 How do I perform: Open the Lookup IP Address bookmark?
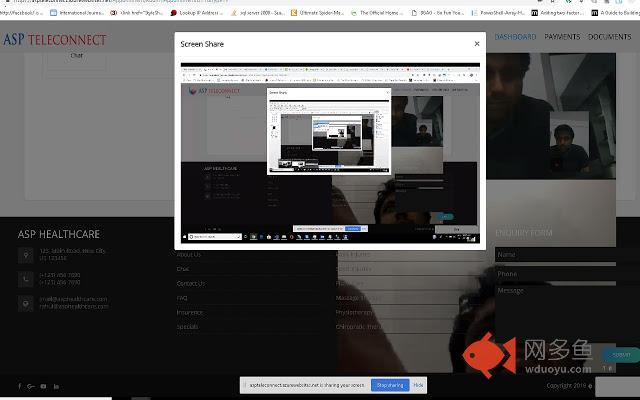pos(196,13)
